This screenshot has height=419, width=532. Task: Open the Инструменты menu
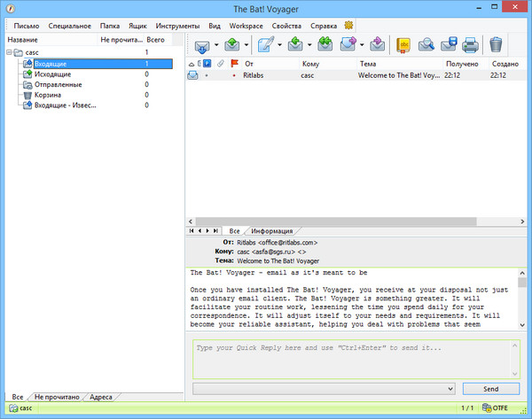point(177,26)
